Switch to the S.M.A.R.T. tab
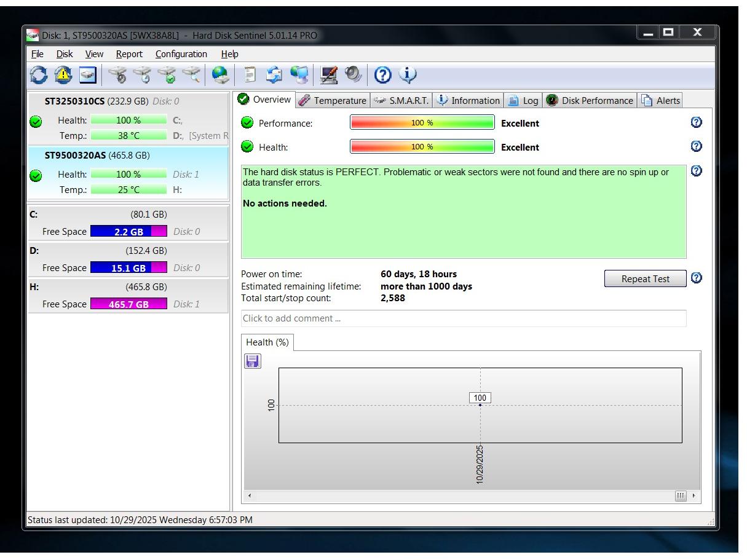Viewport: 747px width, 560px height. pyautogui.click(x=402, y=101)
